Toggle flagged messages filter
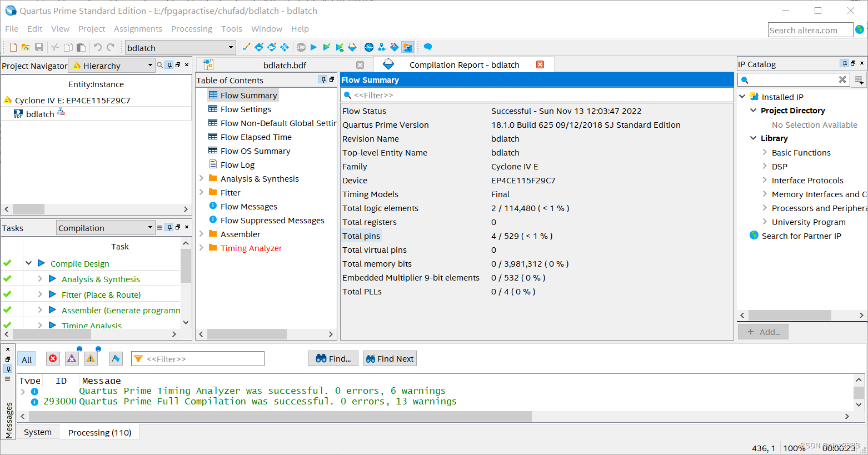The width and height of the screenshot is (868, 455). coord(116,359)
